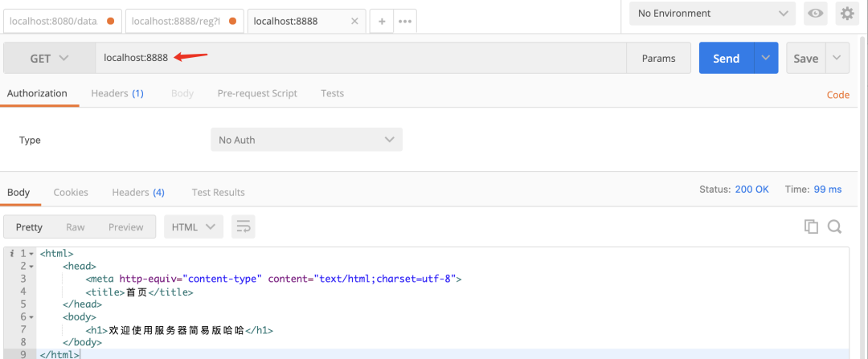
Task: Open the response Headers (4) tab
Action: (x=138, y=193)
